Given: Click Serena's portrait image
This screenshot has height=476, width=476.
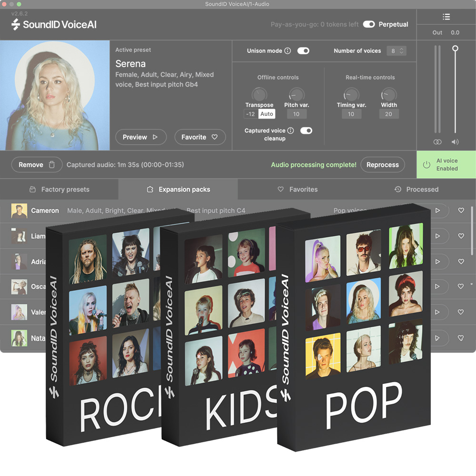Looking at the screenshot, I should click(55, 95).
